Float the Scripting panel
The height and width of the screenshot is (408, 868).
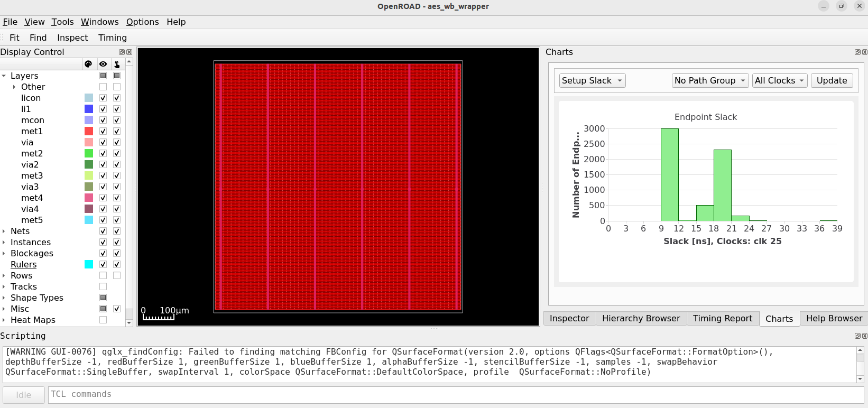(857, 336)
